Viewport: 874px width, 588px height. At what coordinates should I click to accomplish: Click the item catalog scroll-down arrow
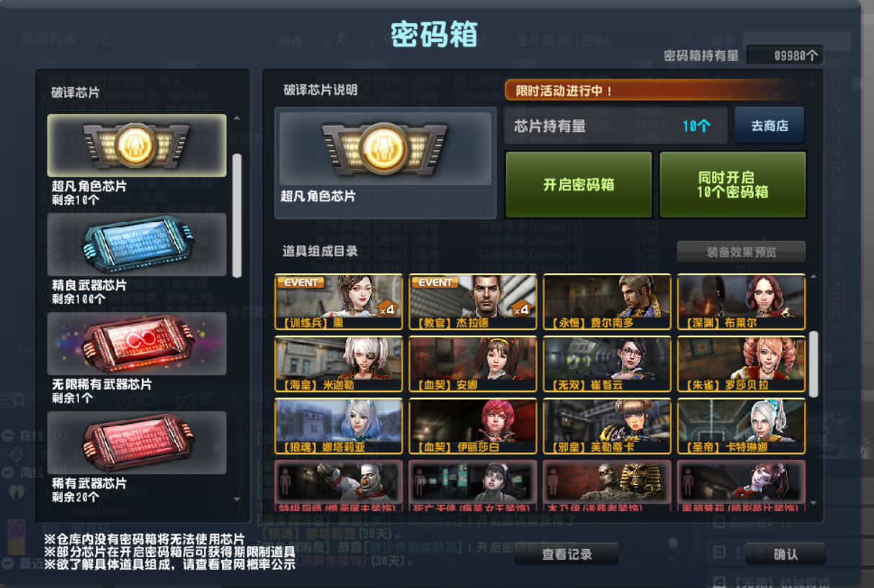tap(814, 502)
